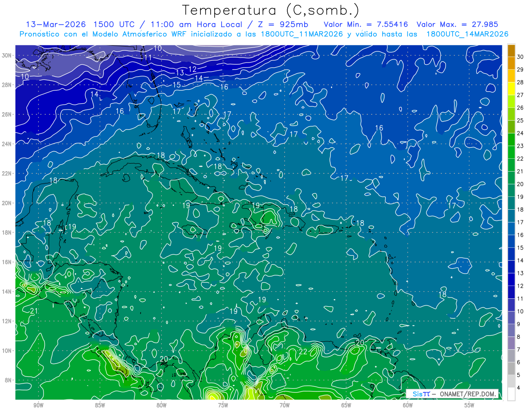This screenshot has width=532, height=411.
Task: Click the green 22 swatch in legend
Action: click(x=511, y=153)
